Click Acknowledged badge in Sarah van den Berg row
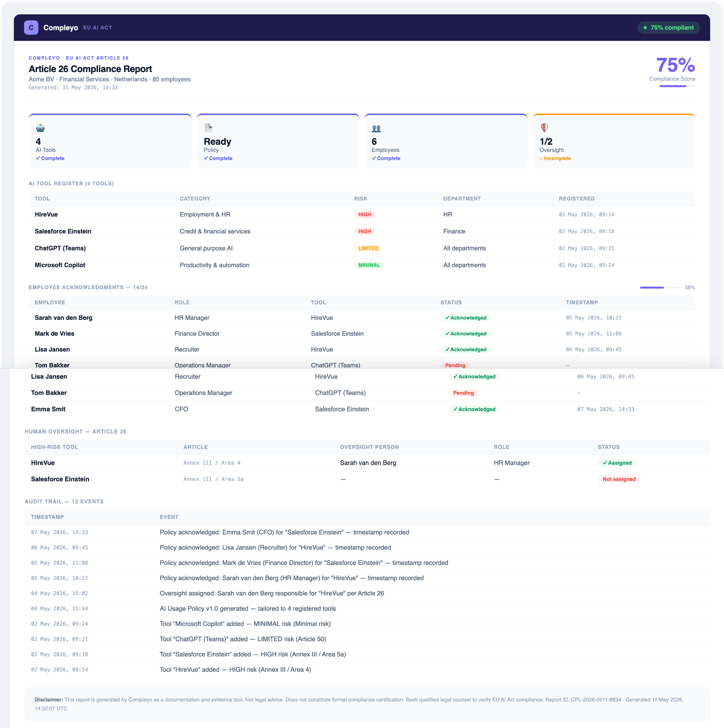The width and height of the screenshot is (724, 728). coord(466,318)
